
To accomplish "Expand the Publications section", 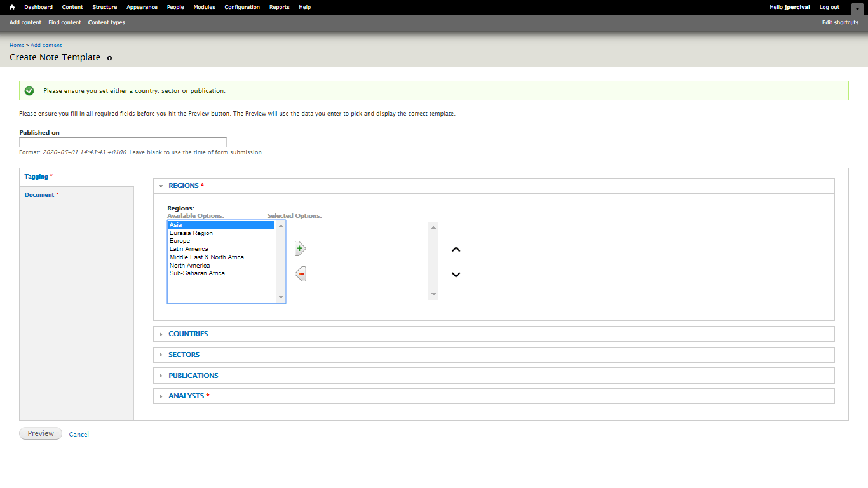I will 193,376.
